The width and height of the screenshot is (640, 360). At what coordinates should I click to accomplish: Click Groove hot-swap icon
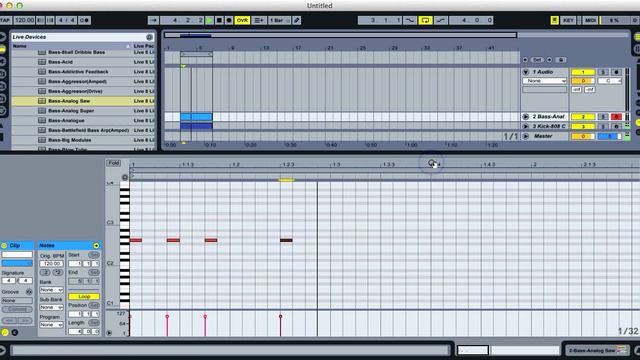pos(29,292)
